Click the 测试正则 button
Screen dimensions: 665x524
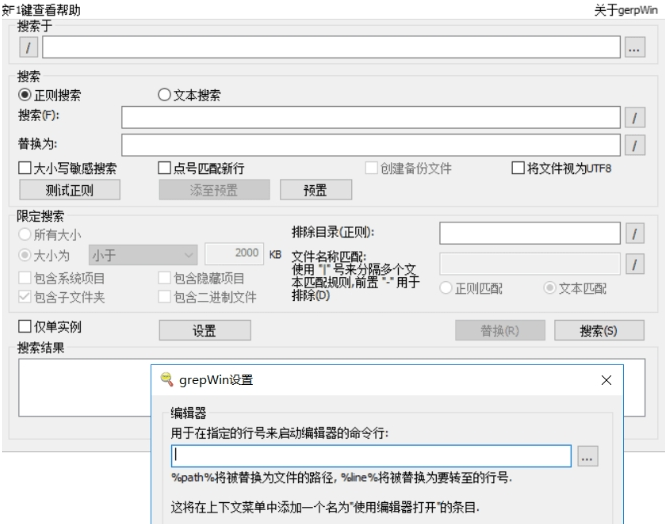point(70,190)
